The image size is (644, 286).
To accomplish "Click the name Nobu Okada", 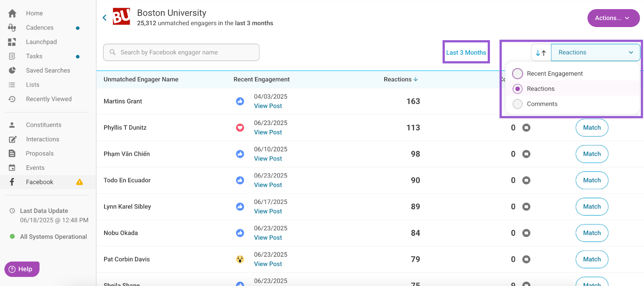I will [121, 233].
